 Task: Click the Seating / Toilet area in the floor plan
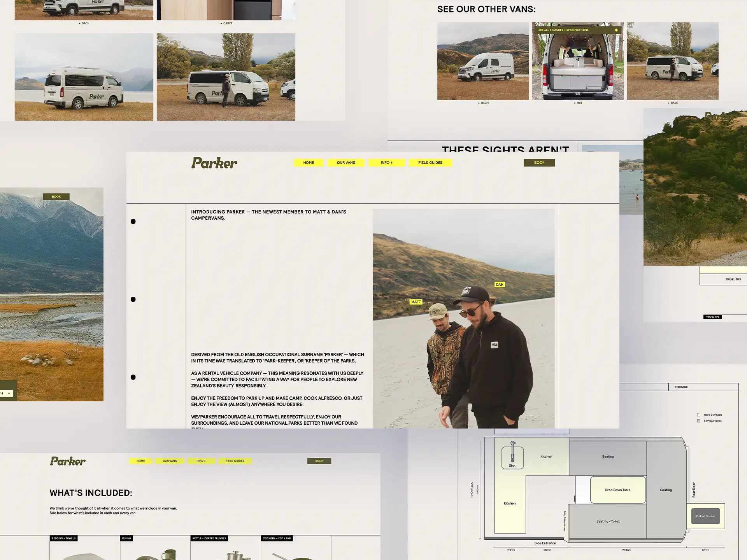608,521
